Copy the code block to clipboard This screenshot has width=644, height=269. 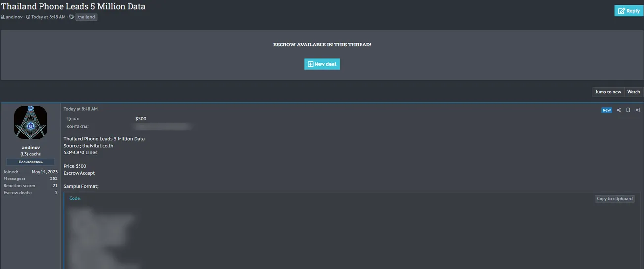click(x=614, y=199)
